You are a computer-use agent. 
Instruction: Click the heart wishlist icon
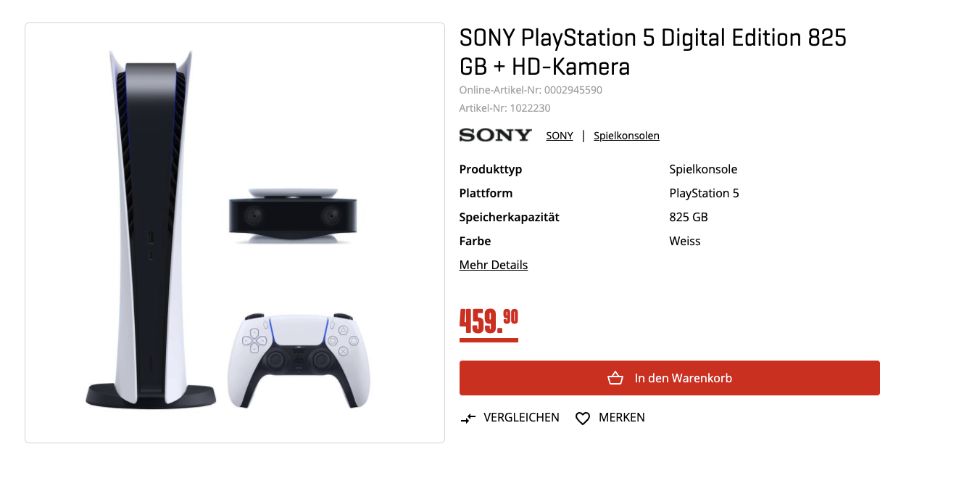click(x=583, y=418)
